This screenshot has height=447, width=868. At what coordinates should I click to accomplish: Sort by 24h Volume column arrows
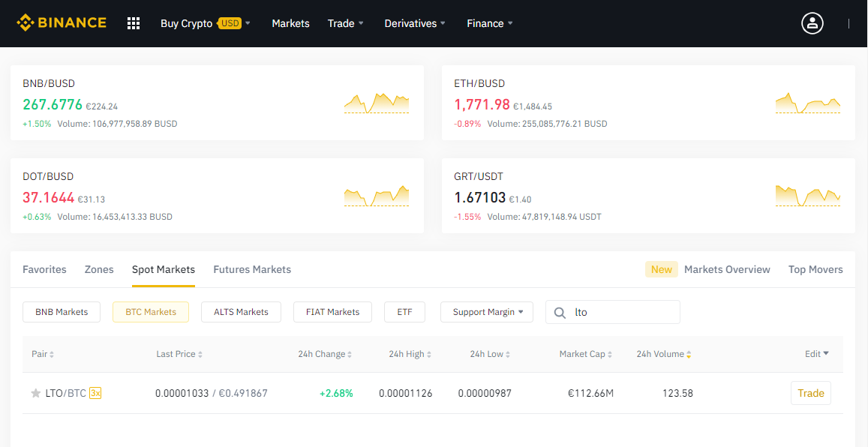[x=689, y=355]
